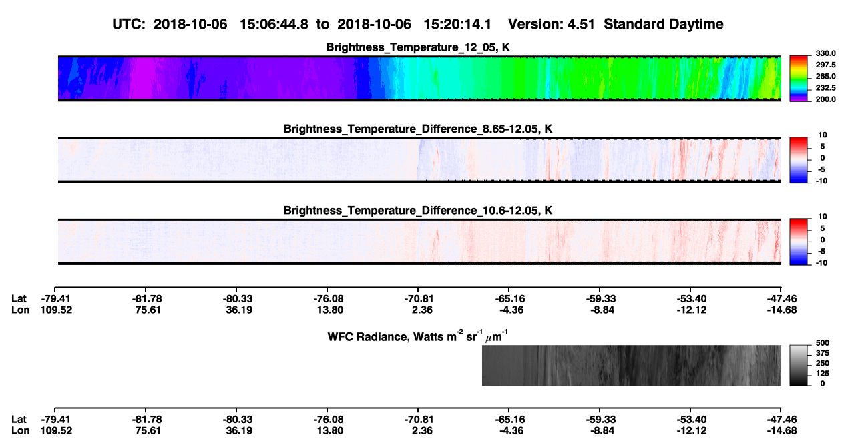
Task: Click end time '15:20:14.1' in header
Action: (x=459, y=24)
